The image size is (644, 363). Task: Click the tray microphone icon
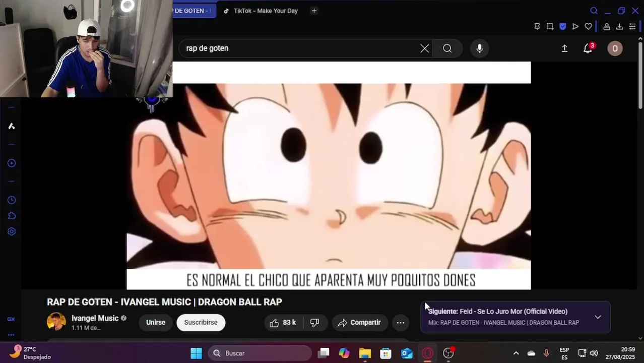click(546, 353)
